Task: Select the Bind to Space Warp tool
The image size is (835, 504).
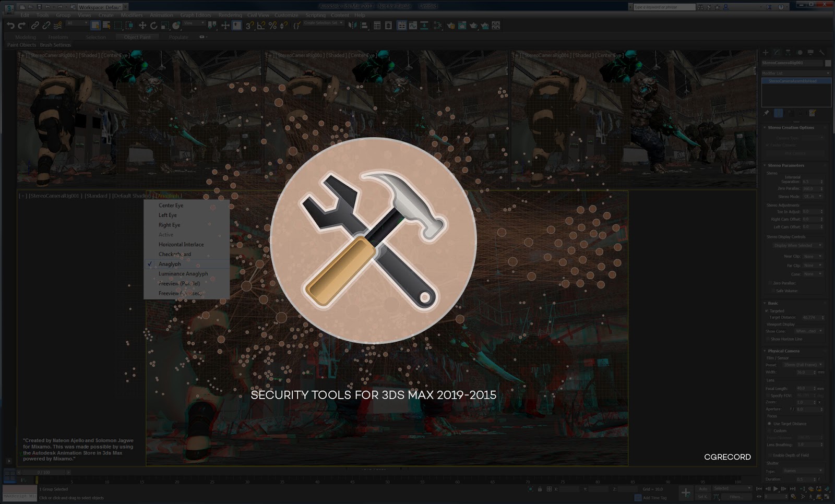Action: [x=58, y=25]
